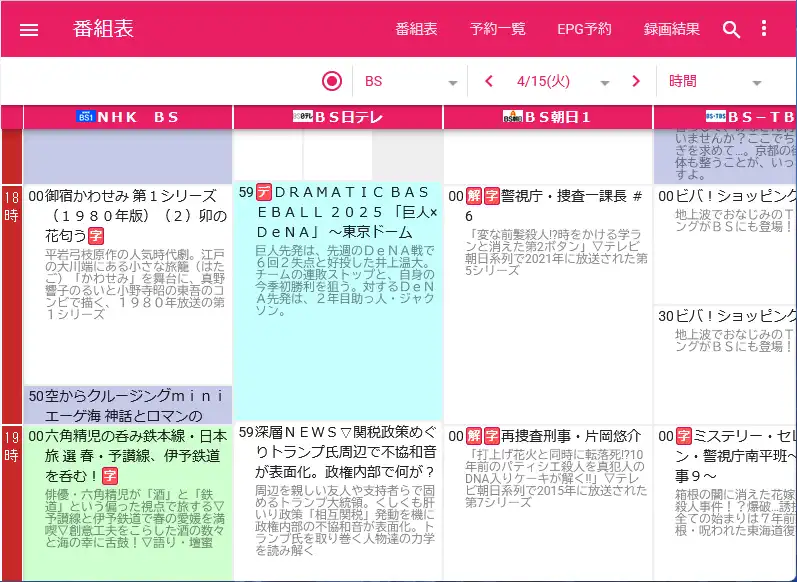Open 警視庁・捜査一課長 #6 program
The image size is (797, 582).
point(548,304)
